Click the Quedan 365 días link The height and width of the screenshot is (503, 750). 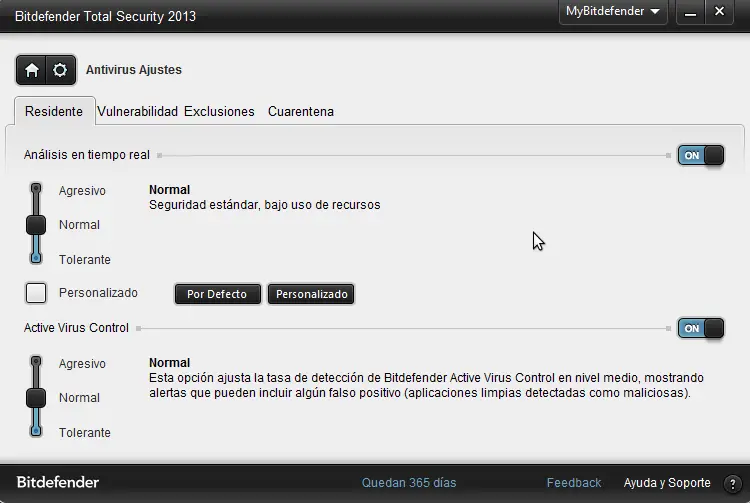pos(409,483)
